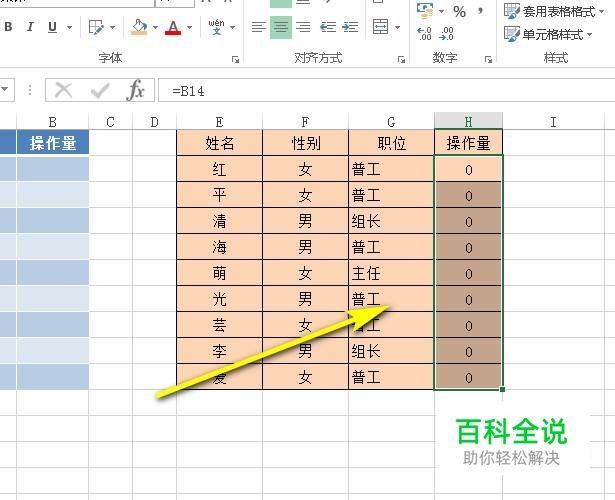Open accounting format dropdown arrow
Screen dimensions: 615x500
point(441,11)
